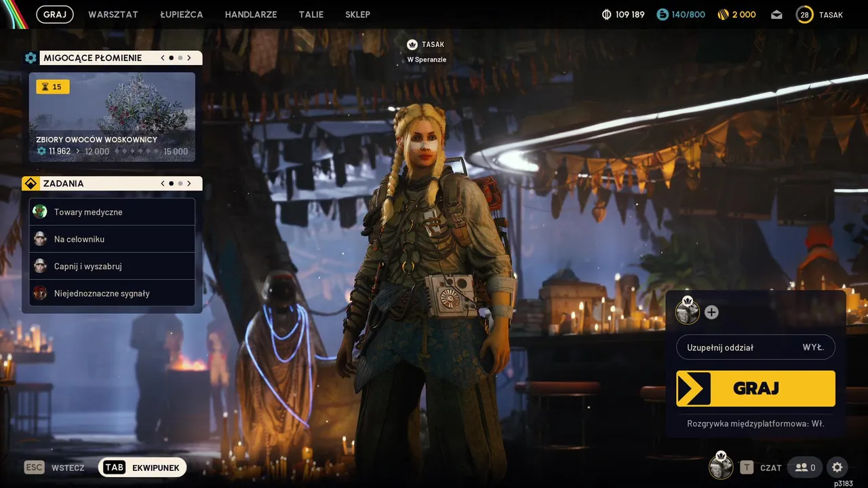Open the EKWIPUNEK button
This screenshot has height=488, width=868.
click(x=142, y=467)
